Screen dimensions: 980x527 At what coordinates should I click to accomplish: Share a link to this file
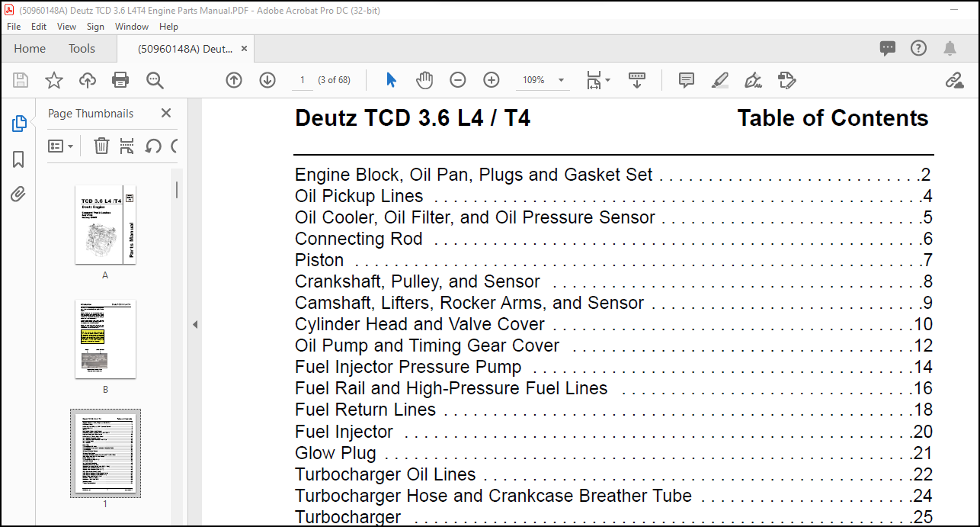[954, 80]
